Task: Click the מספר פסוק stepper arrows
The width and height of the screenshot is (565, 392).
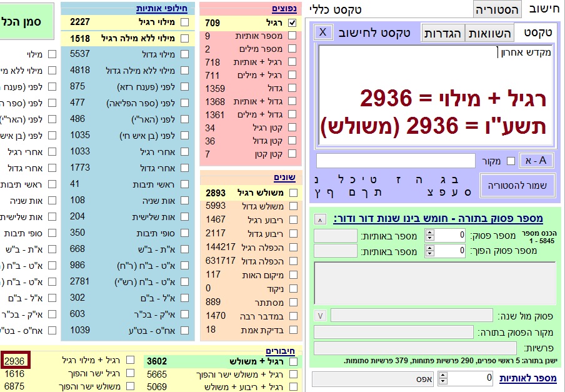Action: click(429, 235)
